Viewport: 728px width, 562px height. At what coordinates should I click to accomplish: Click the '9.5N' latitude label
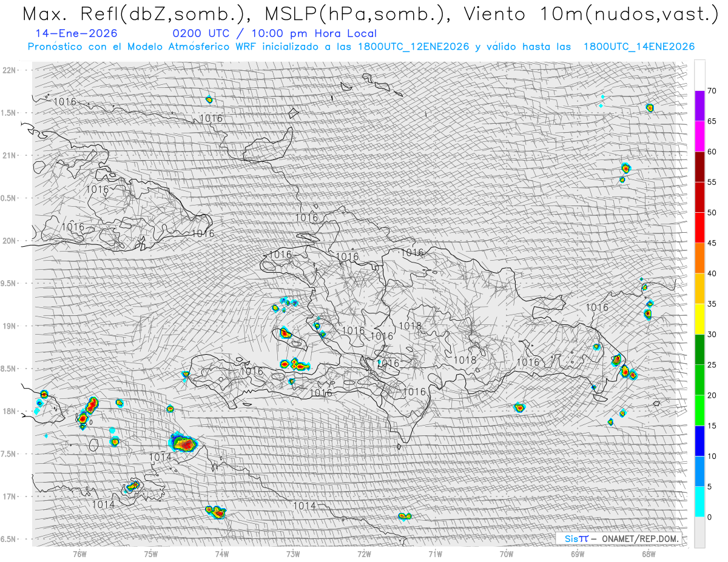tap(9, 283)
